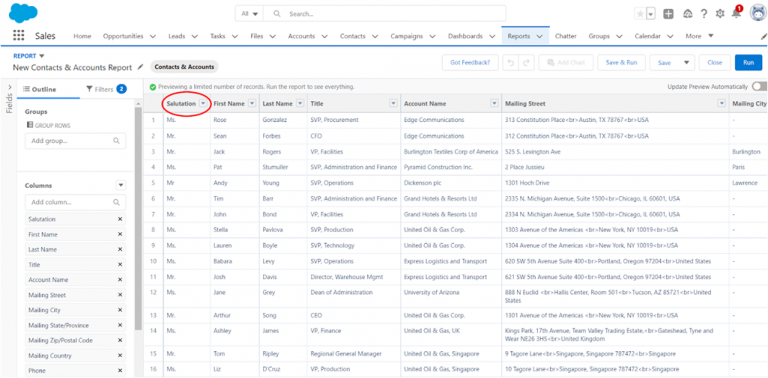Remove Mailing Street column with its X
Viewport: 768px width, 378px height.
[x=120, y=295]
